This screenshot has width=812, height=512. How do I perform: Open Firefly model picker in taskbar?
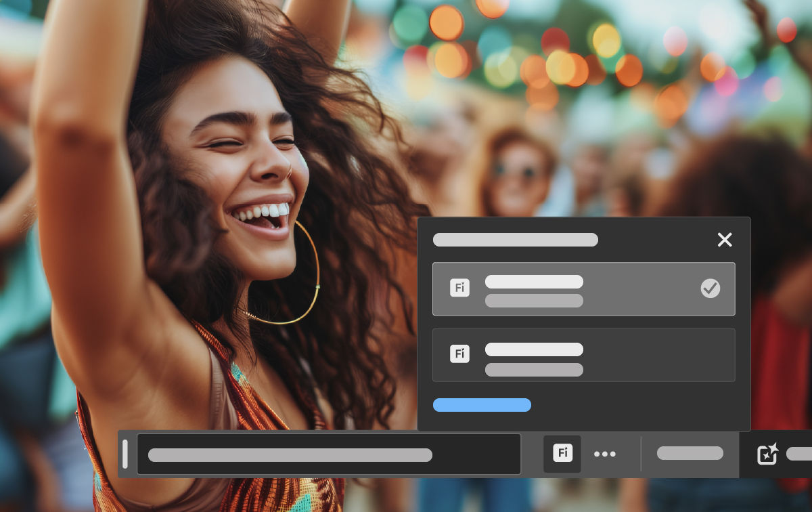[562, 454]
